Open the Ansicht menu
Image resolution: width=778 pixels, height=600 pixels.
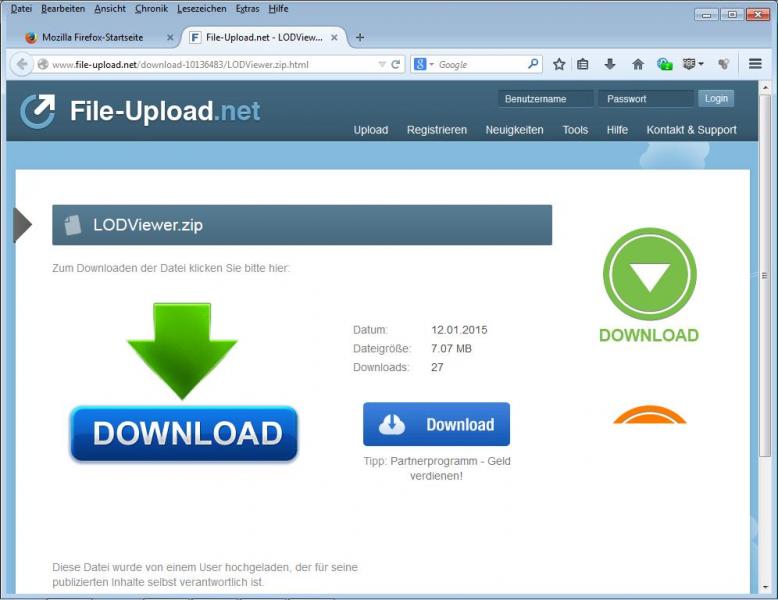[x=110, y=8]
